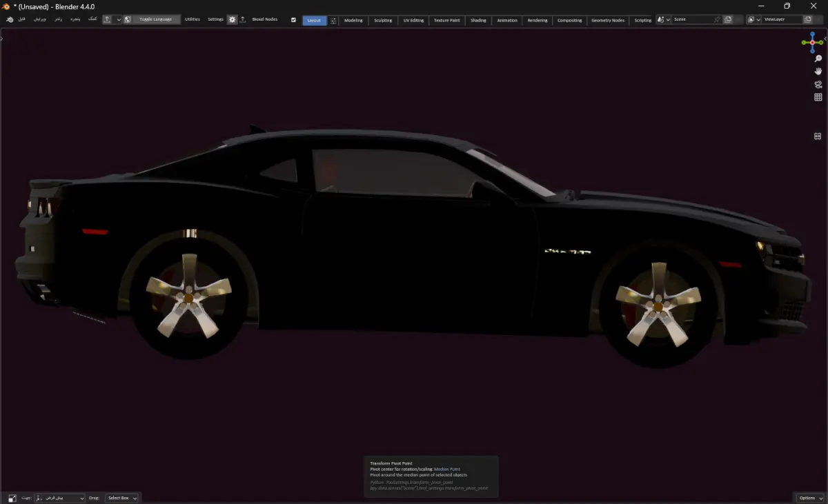Click the navigation axis gizmo

813,42
